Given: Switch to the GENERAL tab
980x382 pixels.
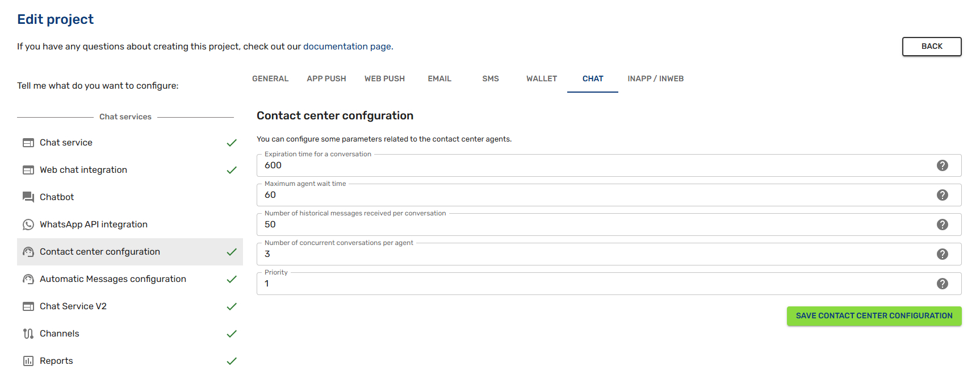Looking at the screenshot, I should coord(270,79).
